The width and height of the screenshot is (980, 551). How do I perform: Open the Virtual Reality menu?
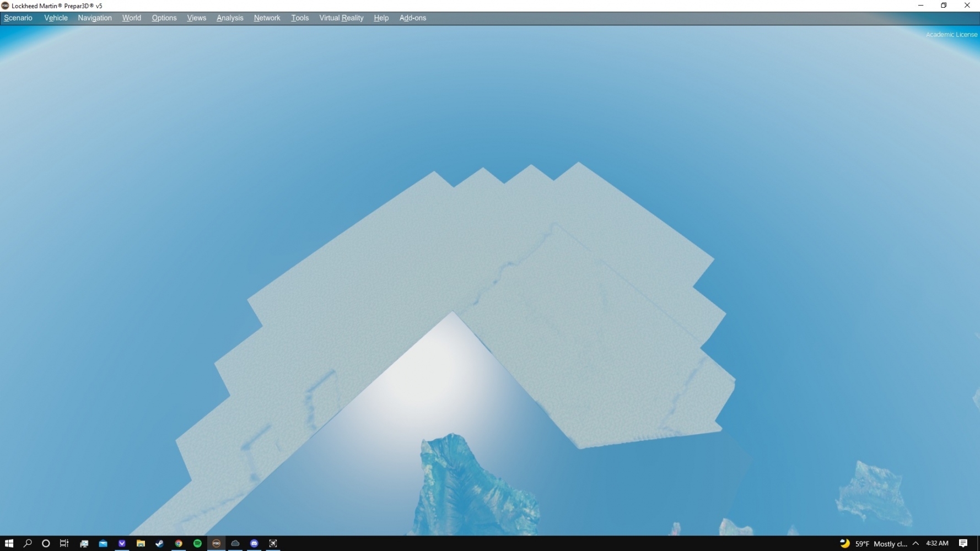coord(341,18)
